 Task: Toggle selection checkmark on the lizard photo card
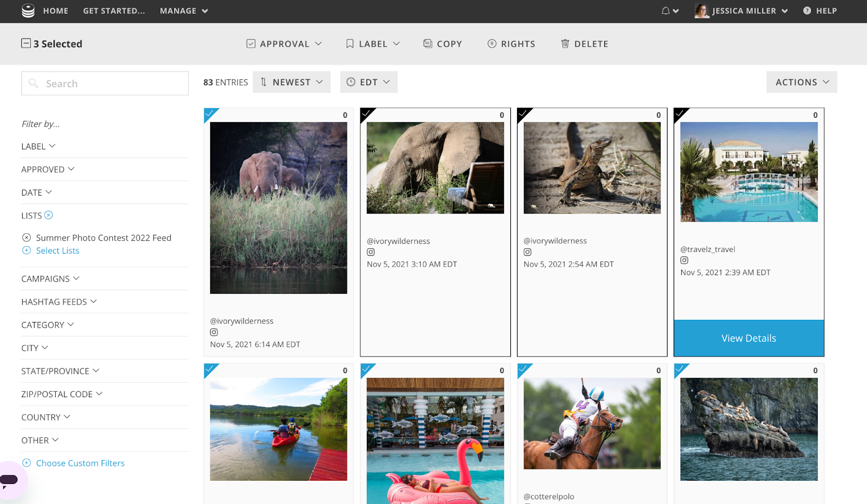(523, 114)
